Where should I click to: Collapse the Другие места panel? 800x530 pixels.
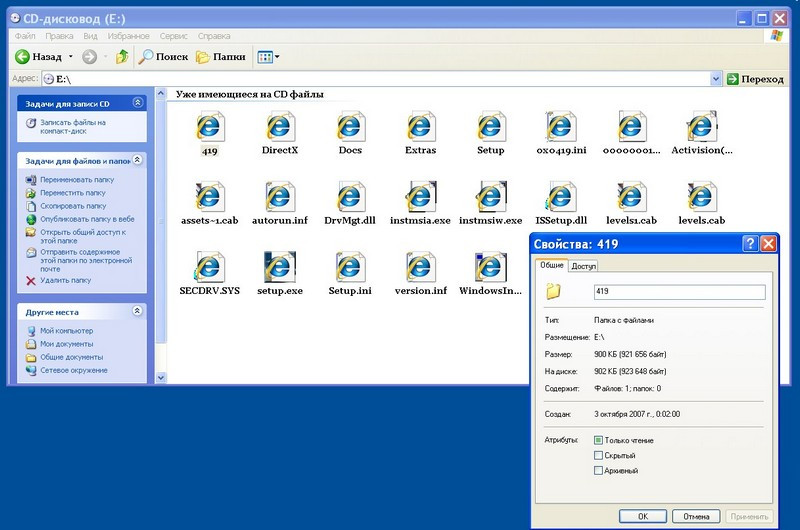[x=138, y=311]
